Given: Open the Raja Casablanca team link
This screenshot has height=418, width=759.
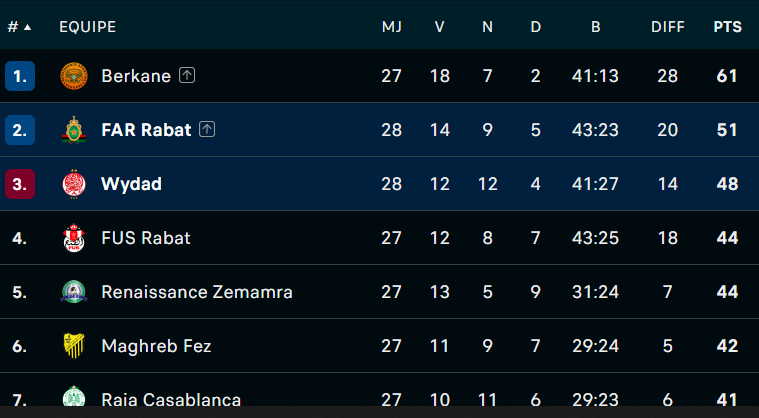Looking at the screenshot, I should coord(171,400).
